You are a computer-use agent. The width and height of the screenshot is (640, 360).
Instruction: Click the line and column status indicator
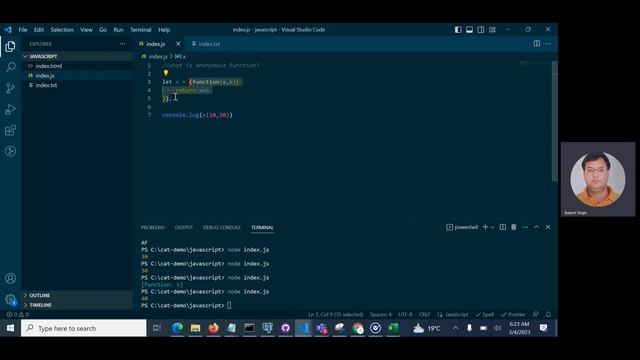pos(336,314)
